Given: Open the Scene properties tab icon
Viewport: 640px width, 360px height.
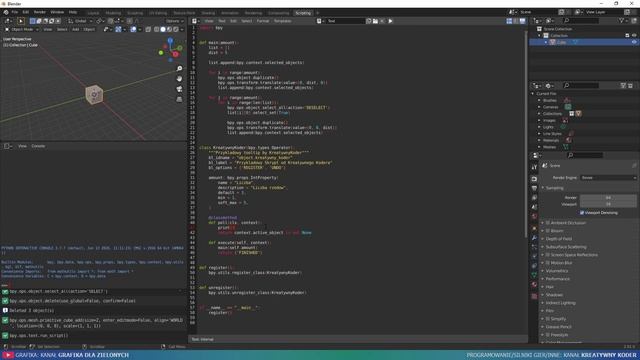Looking at the screenshot, I should click(x=534, y=207).
